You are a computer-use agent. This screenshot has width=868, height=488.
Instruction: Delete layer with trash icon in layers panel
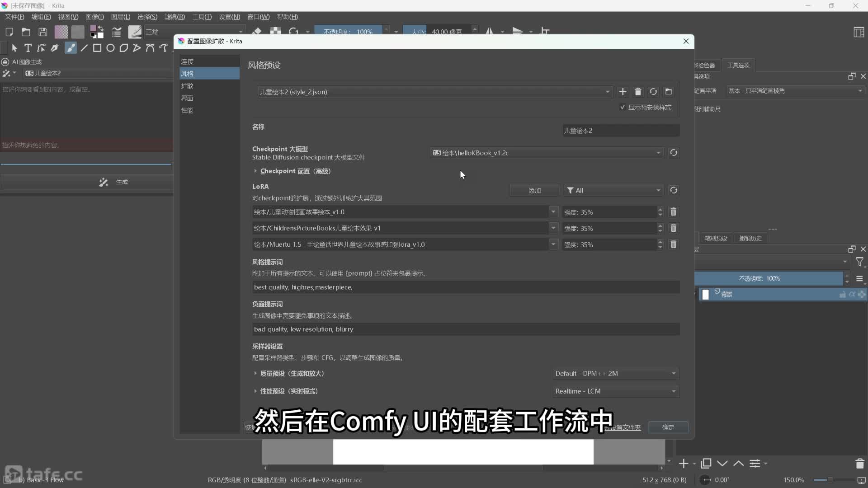pyautogui.click(x=860, y=464)
